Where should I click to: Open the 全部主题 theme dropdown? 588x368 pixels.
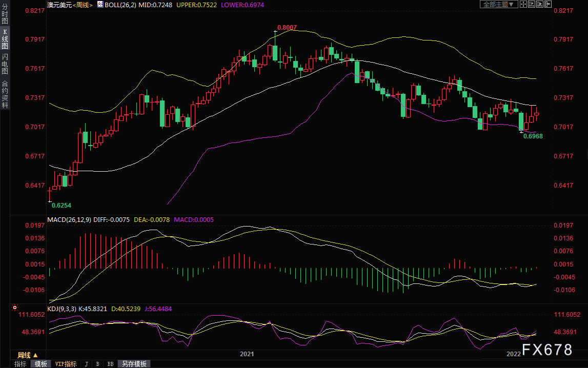tap(499, 4)
